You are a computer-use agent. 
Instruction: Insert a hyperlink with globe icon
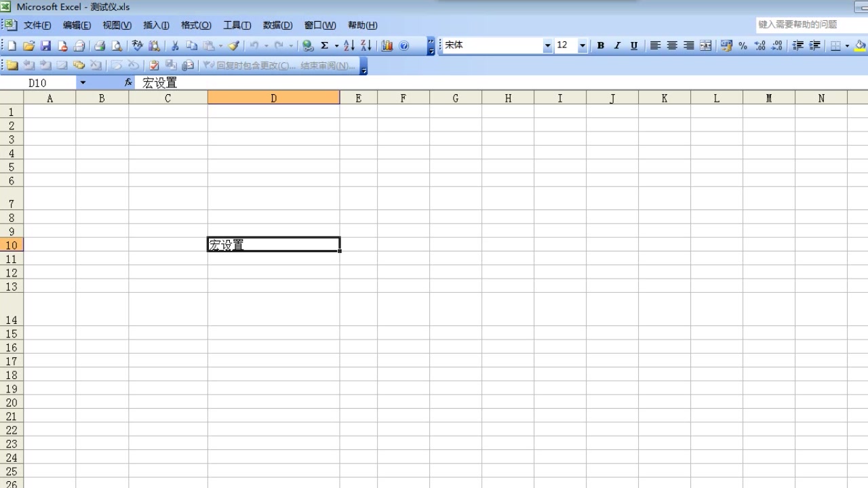tap(308, 46)
